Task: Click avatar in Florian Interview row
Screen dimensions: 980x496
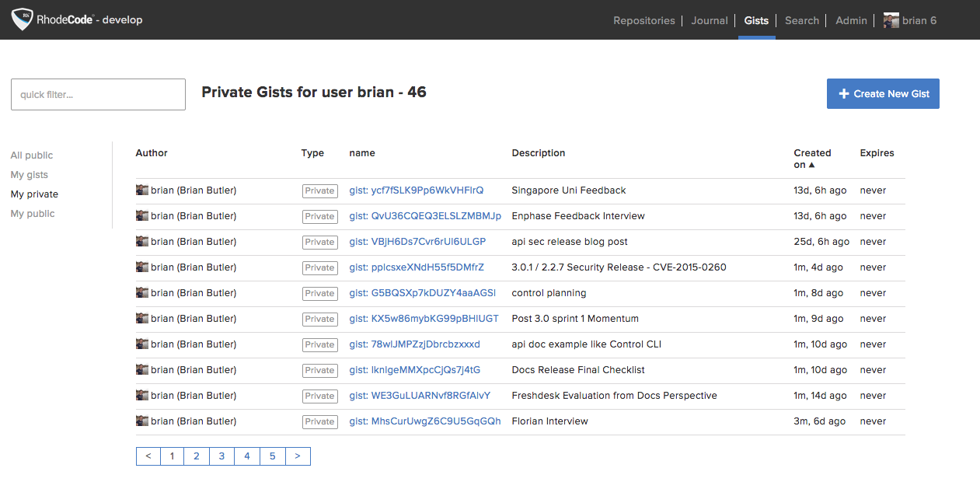Action: [142, 421]
